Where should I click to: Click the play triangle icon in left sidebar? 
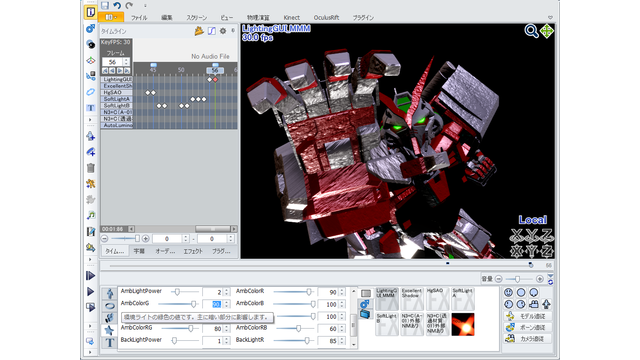pos(91,291)
